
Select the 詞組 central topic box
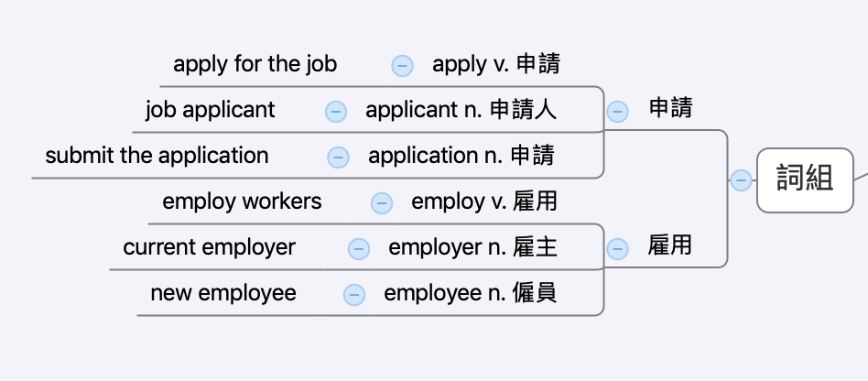pyautogui.click(x=805, y=180)
